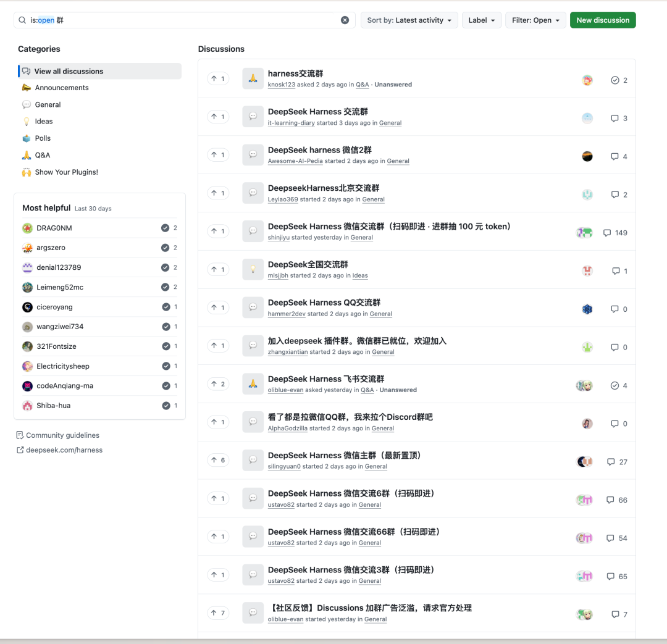Clear the search field with the X icon
Image resolution: width=667 pixels, height=644 pixels.
pyautogui.click(x=345, y=20)
